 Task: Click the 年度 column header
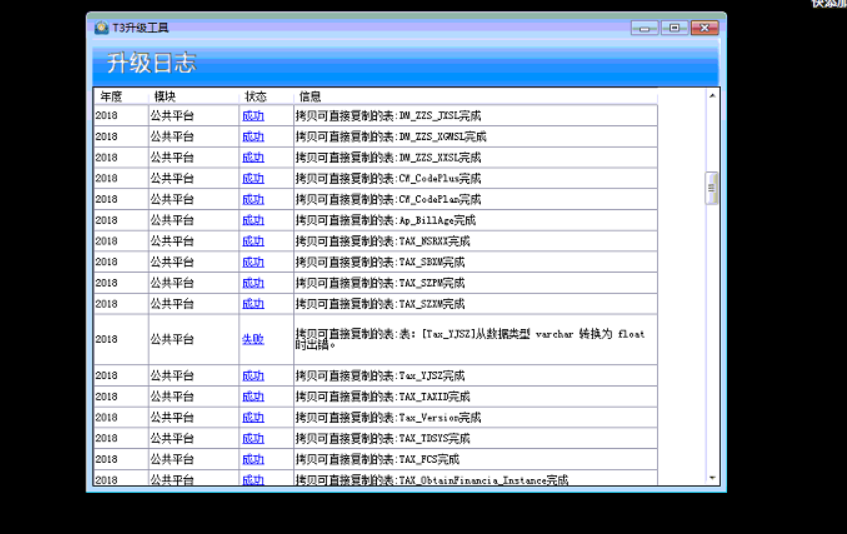(111, 97)
